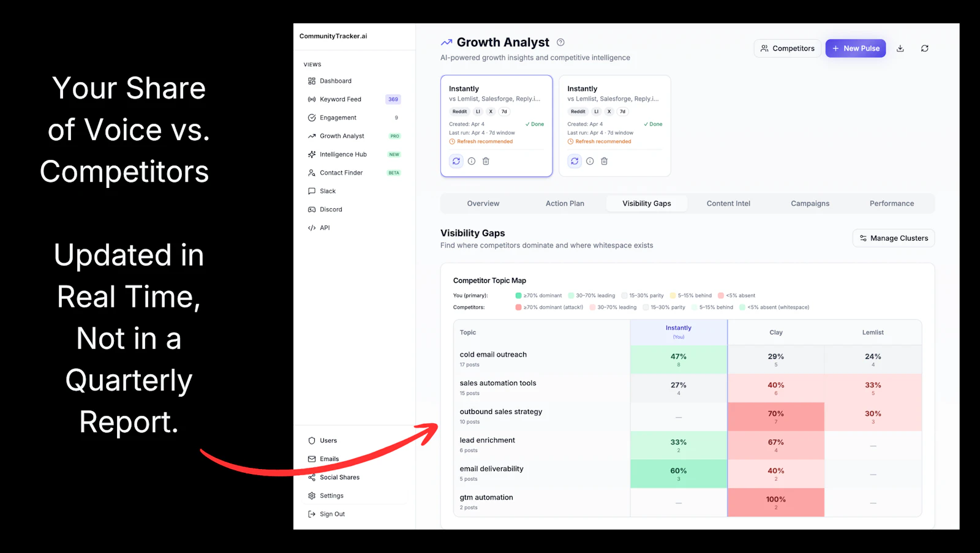Open the Dashboard view icon in sidebar
Screen dimensions: 980x553
click(311, 80)
